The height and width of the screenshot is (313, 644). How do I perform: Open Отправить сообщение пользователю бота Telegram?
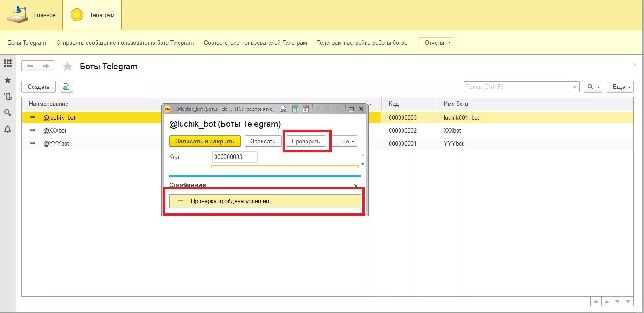(x=125, y=43)
